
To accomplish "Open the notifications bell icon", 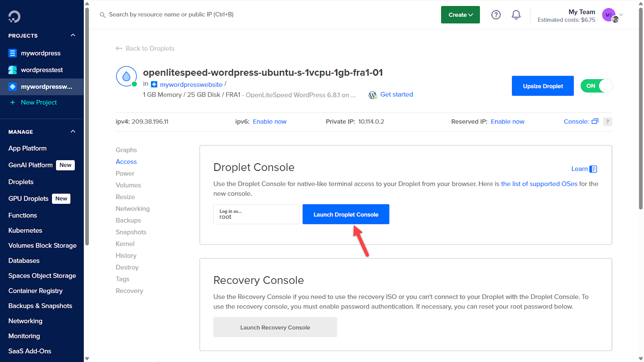I will pos(516,15).
